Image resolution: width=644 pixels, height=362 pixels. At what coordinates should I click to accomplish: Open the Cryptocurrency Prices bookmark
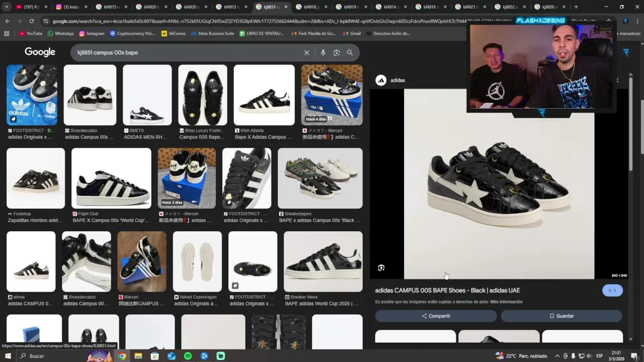tap(132, 34)
